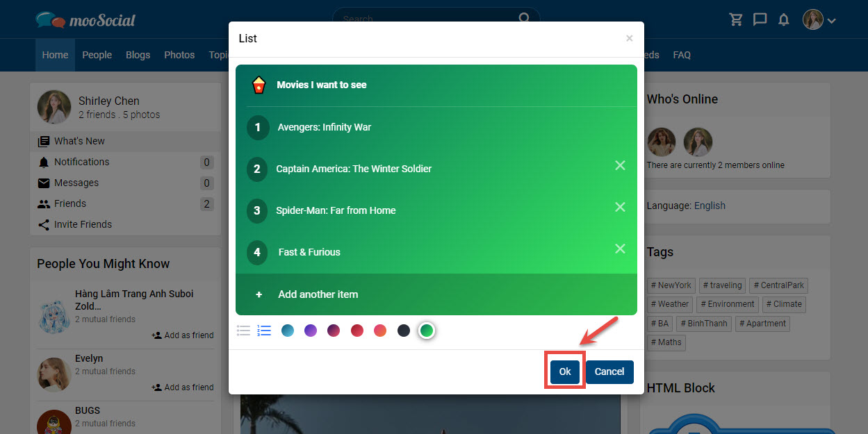Switch to numbered list style
The height and width of the screenshot is (434, 868).
coord(264,331)
